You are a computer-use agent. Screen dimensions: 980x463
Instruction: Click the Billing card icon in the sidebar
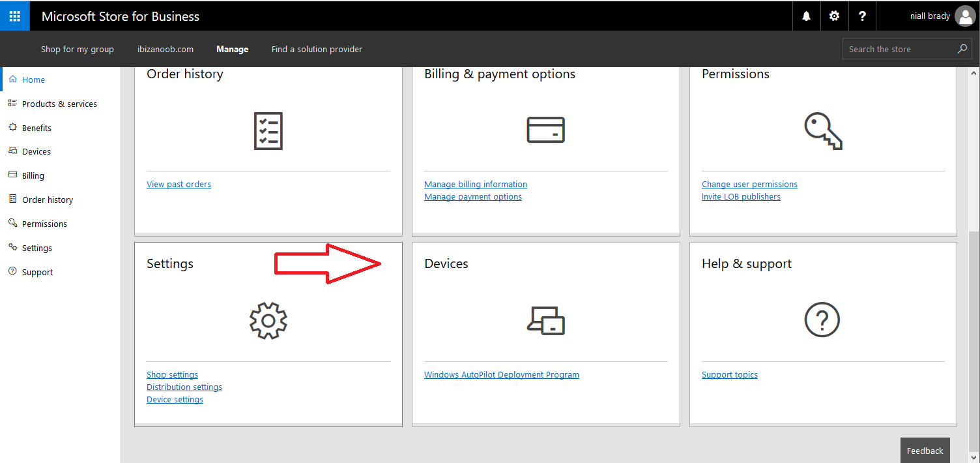coord(13,175)
